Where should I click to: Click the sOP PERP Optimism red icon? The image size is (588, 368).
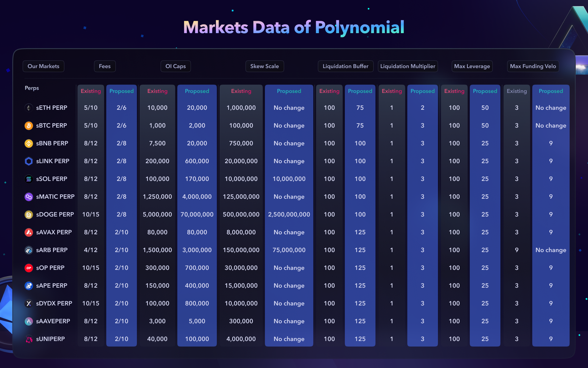29,268
